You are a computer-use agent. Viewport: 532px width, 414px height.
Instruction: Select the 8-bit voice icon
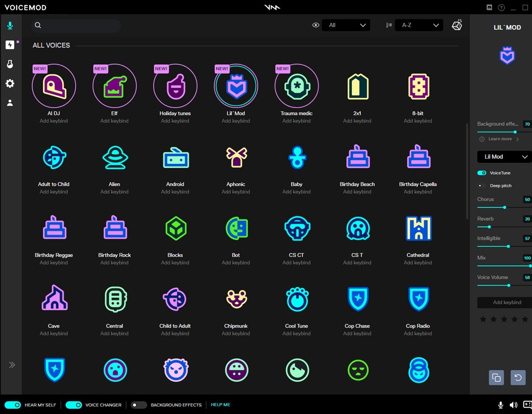coord(418,86)
